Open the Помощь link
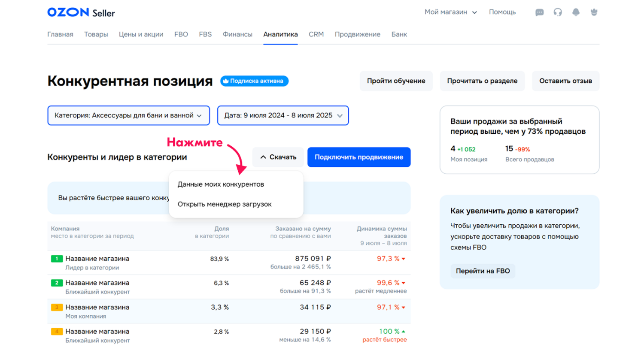 point(502,12)
